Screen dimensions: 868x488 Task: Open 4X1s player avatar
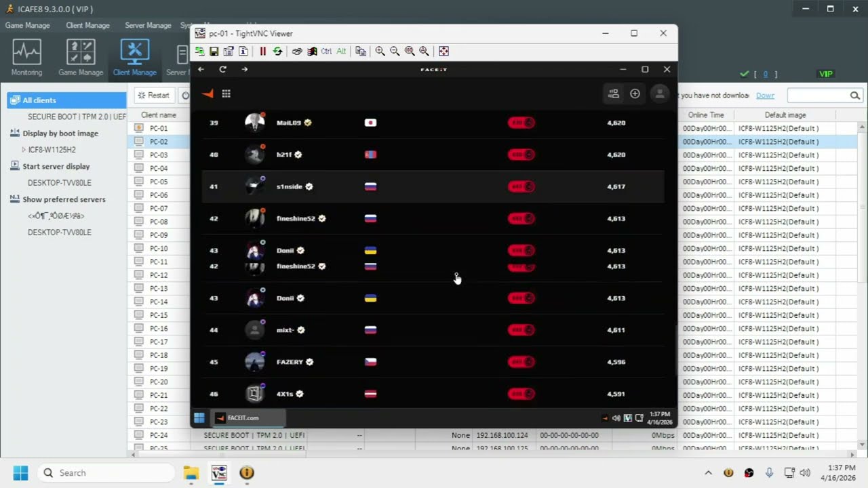coord(254,394)
